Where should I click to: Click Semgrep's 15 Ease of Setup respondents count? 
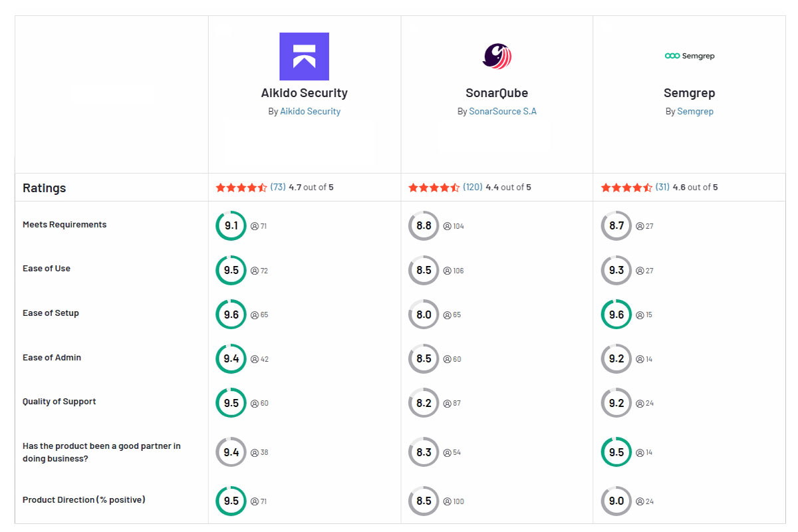[644, 315]
